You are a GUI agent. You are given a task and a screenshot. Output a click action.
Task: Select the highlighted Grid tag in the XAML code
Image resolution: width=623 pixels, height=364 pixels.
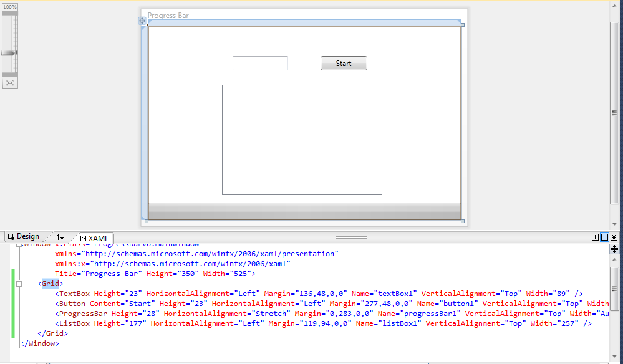(49, 283)
